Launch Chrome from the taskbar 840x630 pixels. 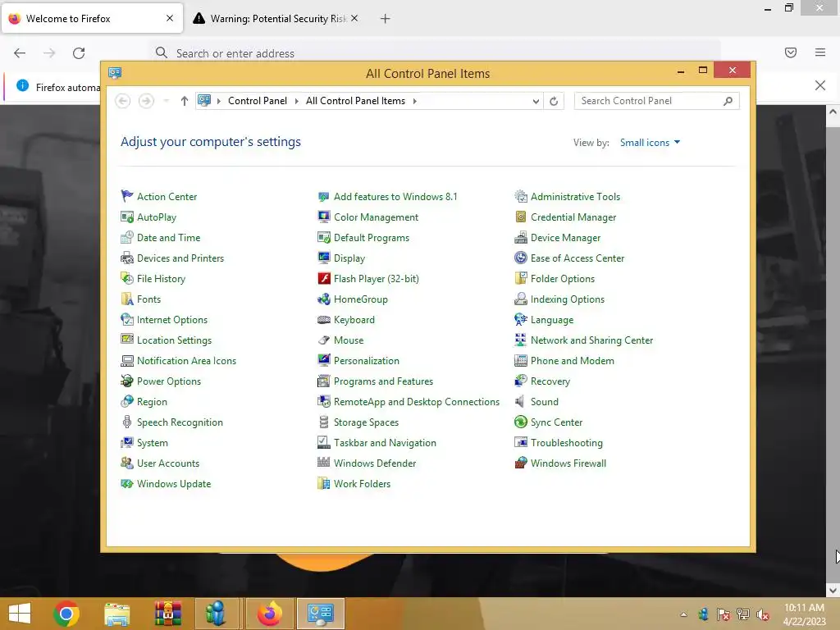[x=66, y=614]
